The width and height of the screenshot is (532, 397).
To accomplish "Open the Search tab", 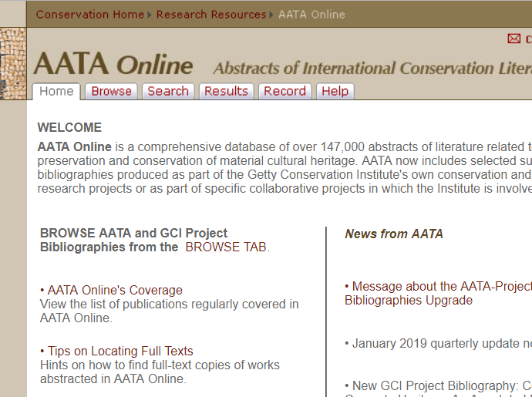I will tap(168, 91).
